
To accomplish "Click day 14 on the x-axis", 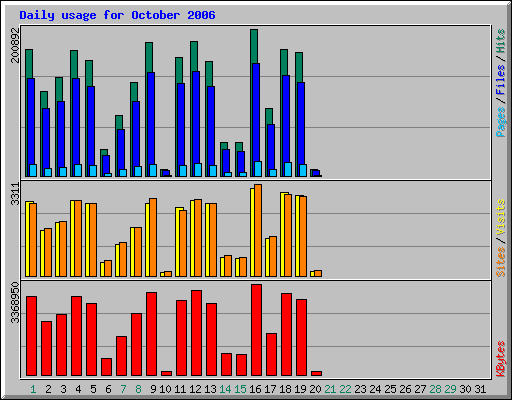I will click(225, 389).
